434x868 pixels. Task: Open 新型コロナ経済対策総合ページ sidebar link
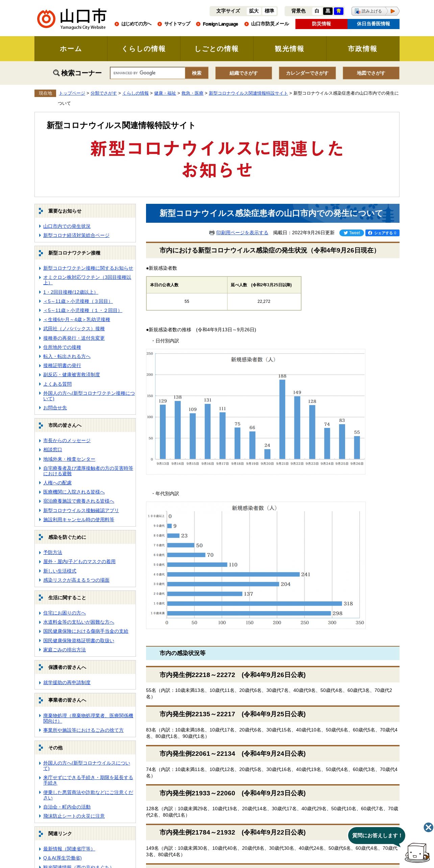[76, 235]
